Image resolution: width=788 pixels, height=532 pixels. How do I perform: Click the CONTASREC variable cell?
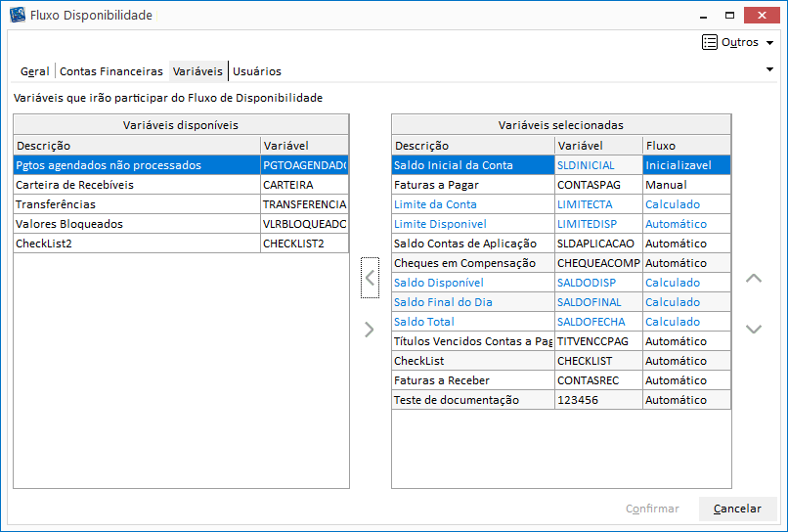tap(598, 381)
